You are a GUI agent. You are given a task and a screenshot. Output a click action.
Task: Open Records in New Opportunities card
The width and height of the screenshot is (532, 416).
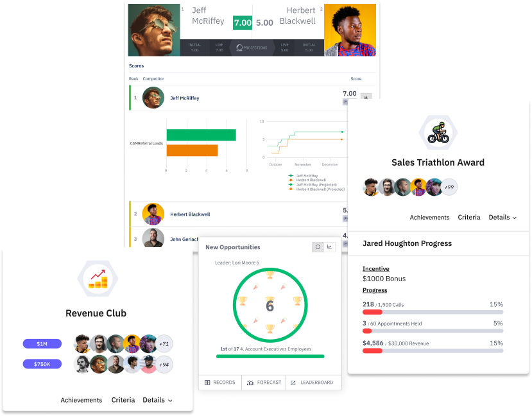220,383
